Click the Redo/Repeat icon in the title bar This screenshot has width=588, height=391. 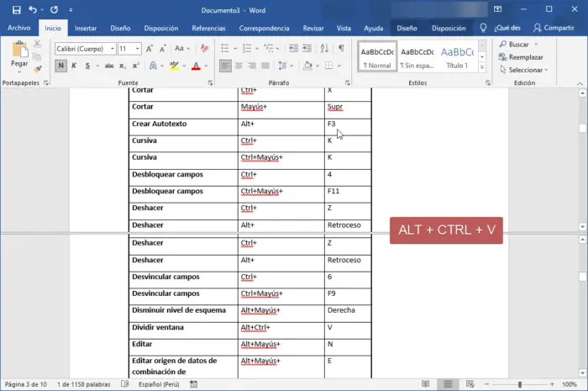(55, 10)
